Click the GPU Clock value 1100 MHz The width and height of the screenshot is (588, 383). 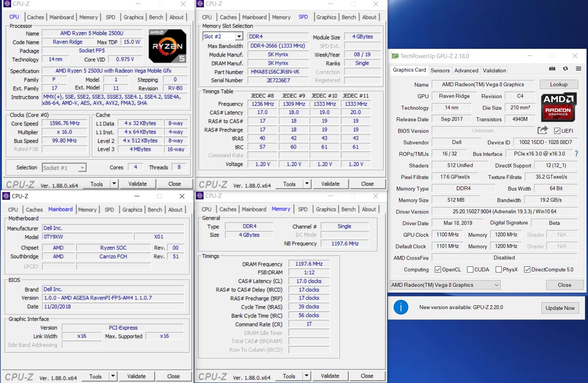click(x=448, y=234)
